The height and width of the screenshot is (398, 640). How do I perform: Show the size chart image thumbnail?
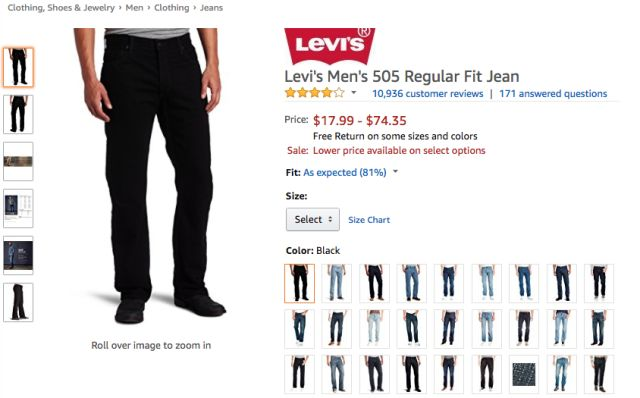coord(18,208)
